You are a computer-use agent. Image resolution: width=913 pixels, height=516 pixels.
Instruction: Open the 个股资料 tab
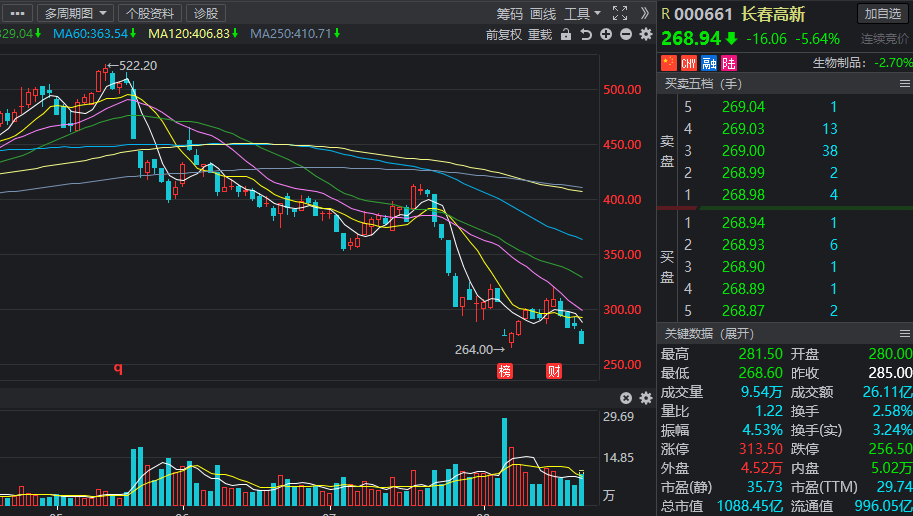coord(150,13)
